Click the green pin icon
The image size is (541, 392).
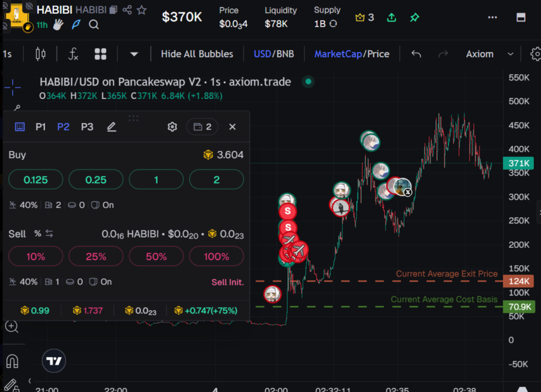[414, 17]
